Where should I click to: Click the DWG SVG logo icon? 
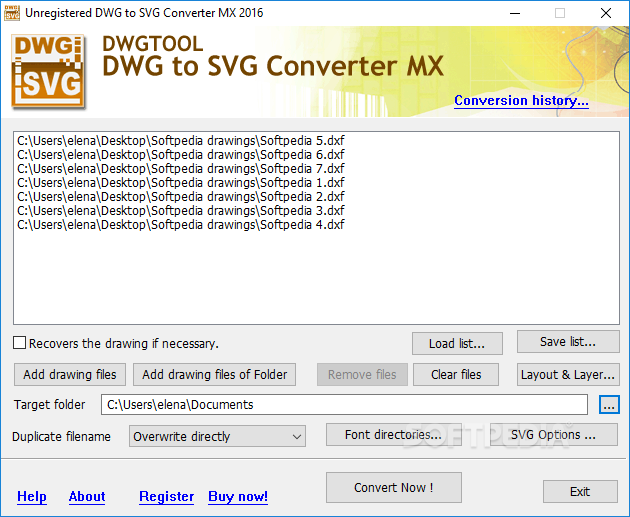(48, 72)
